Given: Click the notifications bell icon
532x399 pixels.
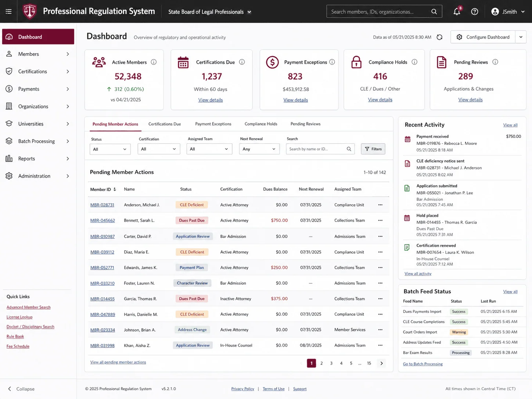Looking at the screenshot, I should pos(457,11).
